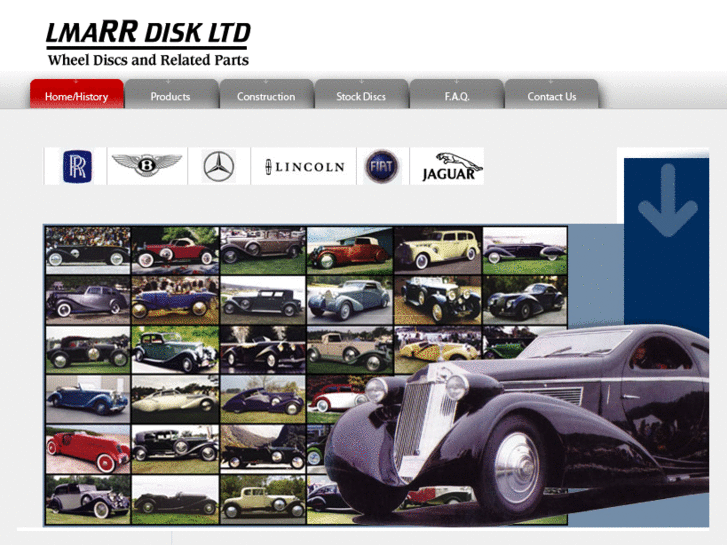Open the Home/History tab
The image size is (727, 545).
click(77, 94)
